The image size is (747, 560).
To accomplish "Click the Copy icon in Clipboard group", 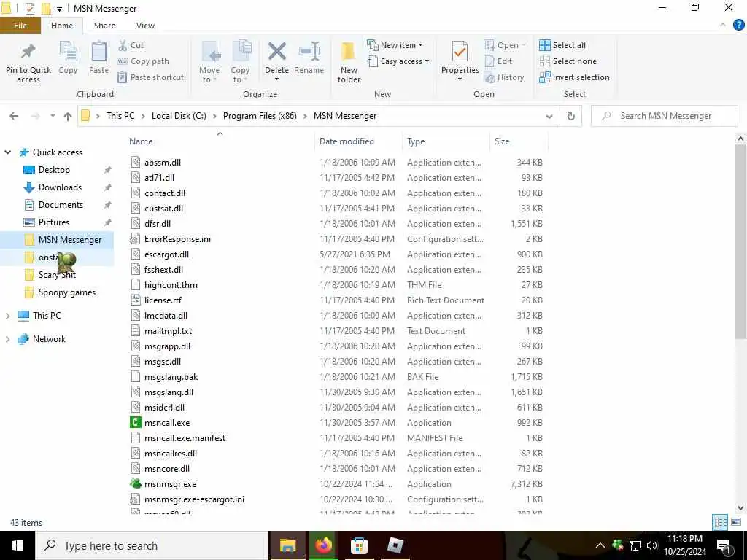I will coord(68,52).
